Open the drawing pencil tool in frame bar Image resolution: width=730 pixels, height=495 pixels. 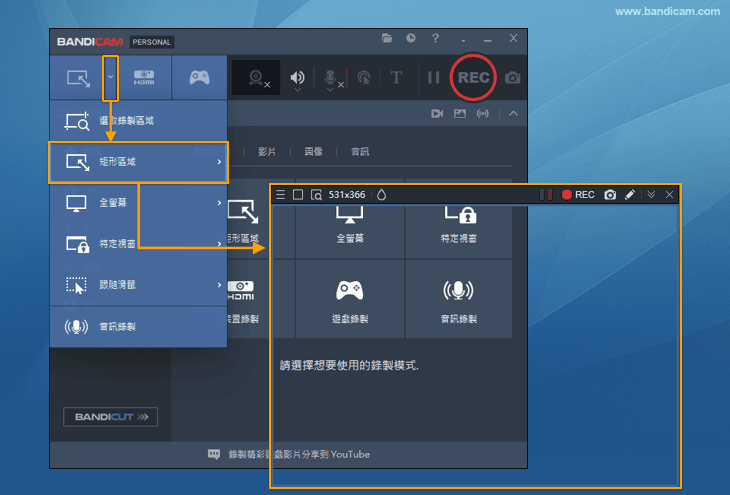click(630, 195)
